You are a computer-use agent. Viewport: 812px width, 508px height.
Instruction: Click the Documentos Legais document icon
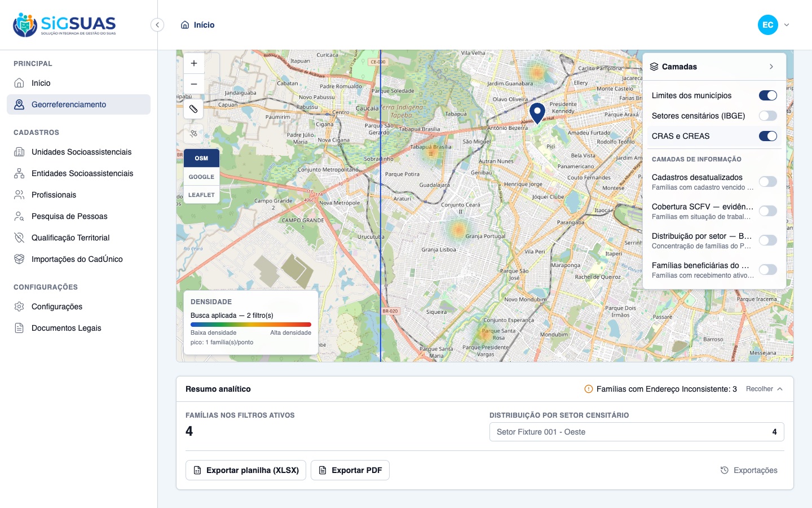tap(19, 328)
